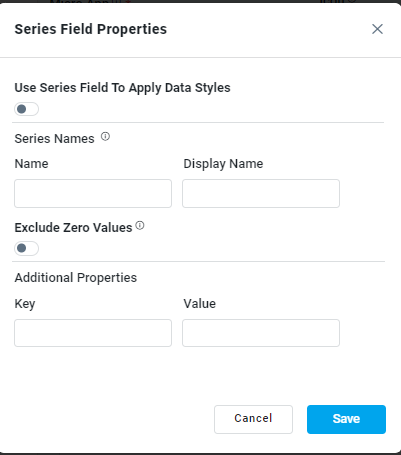Click the Key column label
Image resolution: width=401 pixels, height=455 pixels.
coord(25,304)
